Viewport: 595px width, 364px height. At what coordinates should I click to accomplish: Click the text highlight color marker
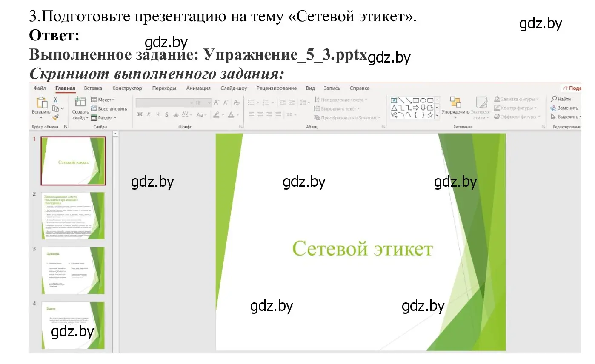[216, 114]
